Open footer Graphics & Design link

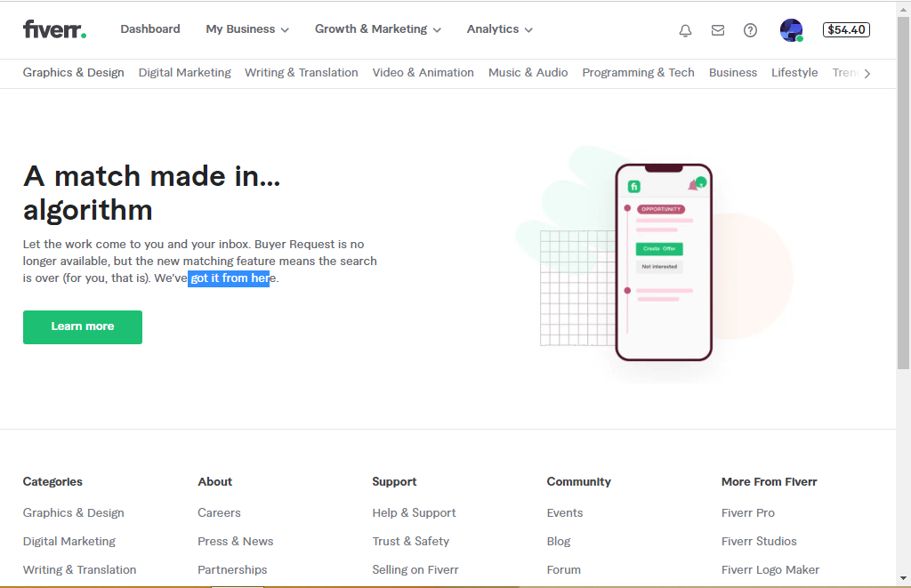(x=74, y=513)
